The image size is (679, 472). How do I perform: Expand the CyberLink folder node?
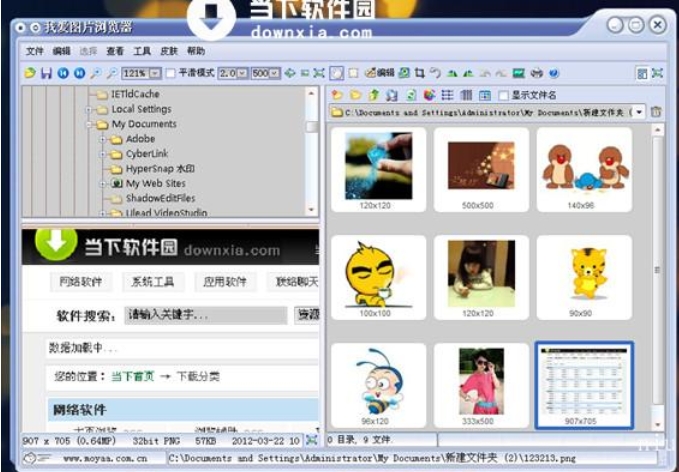[x=103, y=154]
